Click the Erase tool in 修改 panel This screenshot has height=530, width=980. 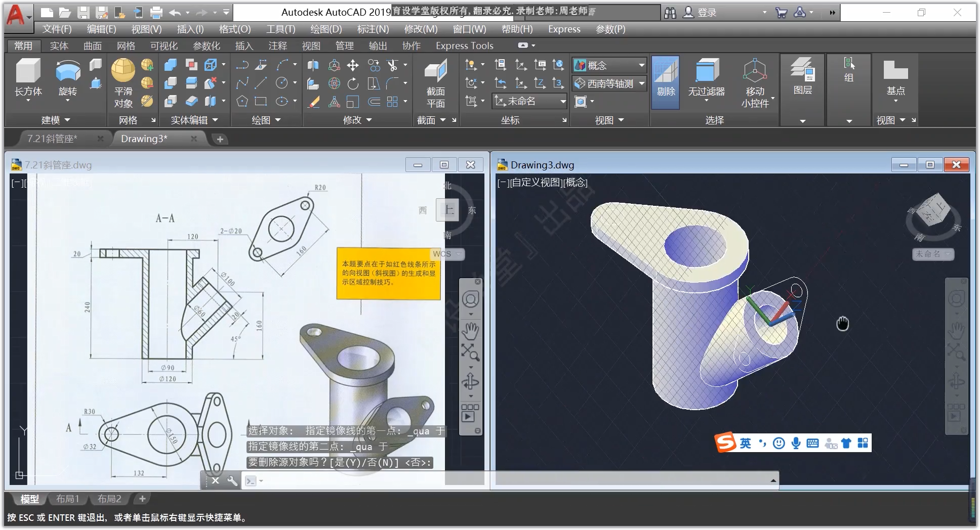pos(314,102)
